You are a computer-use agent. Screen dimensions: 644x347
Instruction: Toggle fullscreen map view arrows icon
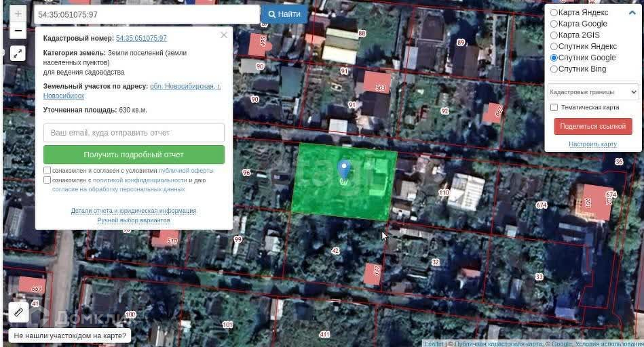[x=18, y=54]
